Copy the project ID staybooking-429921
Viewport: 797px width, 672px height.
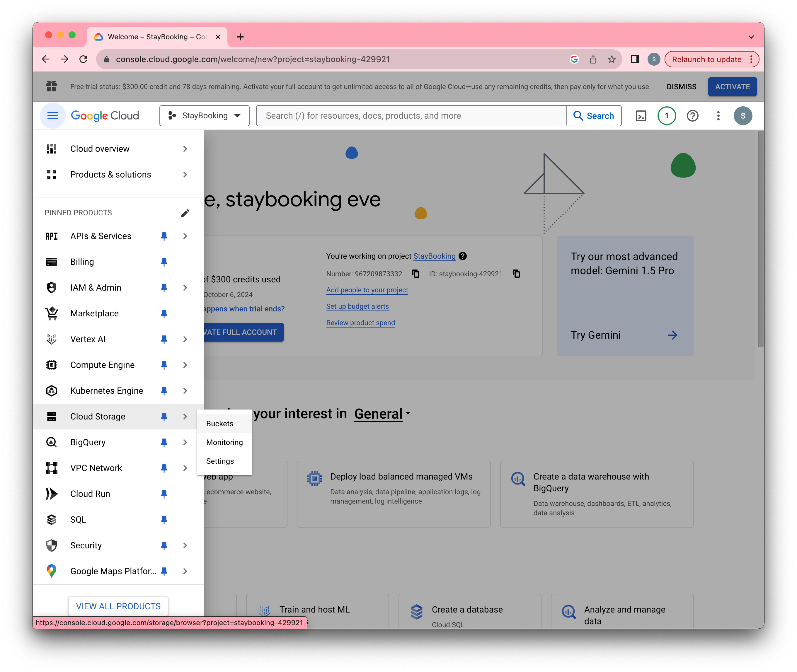click(x=516, y=274)
